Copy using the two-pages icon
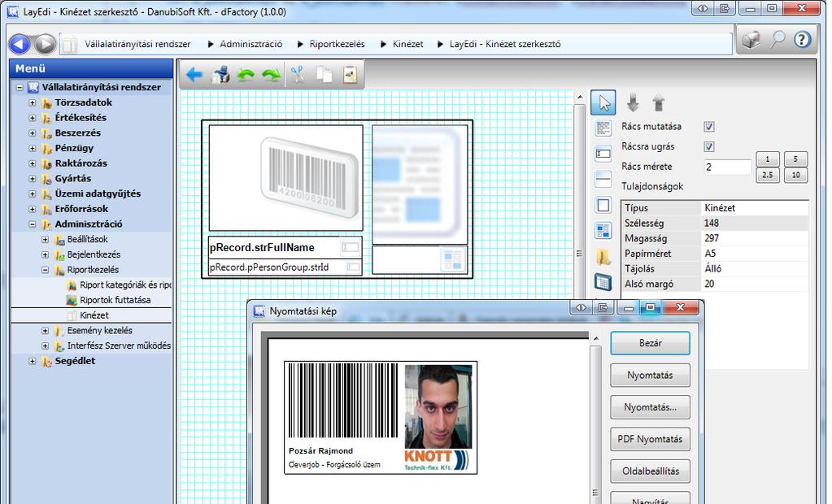This screenshot has height=504, width=832. 325,75
